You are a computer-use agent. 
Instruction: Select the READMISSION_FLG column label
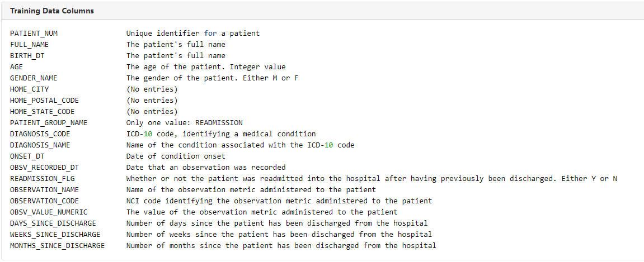(42, 179)
